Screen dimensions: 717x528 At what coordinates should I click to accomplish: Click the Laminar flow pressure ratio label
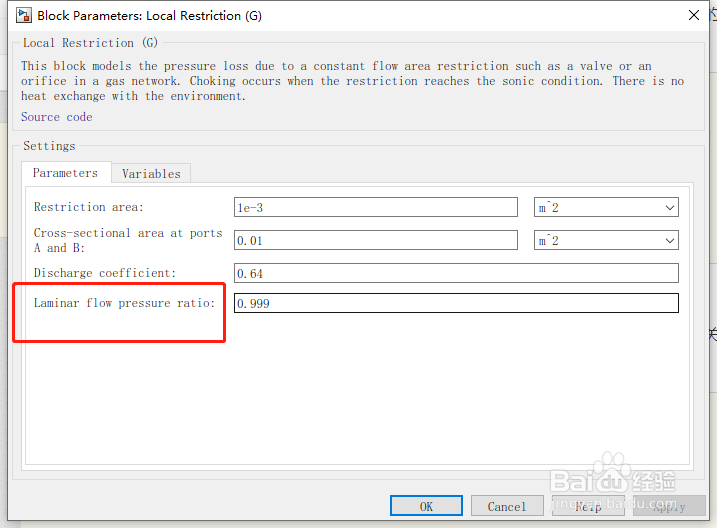click(x=124, y=303)
